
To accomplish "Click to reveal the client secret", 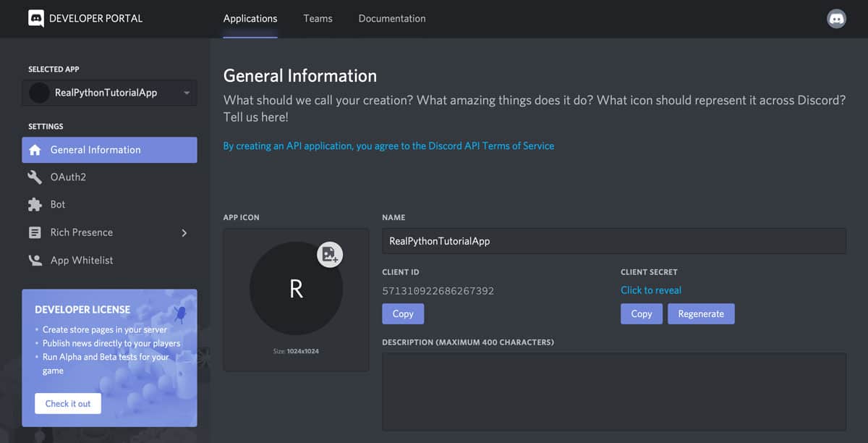I will tap(651, 290).
